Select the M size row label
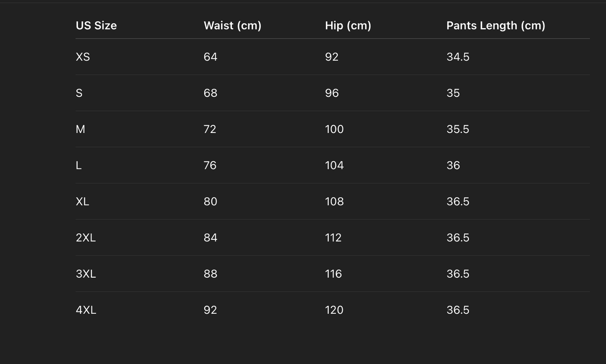606x364 pixels. (x=81, y=129)
